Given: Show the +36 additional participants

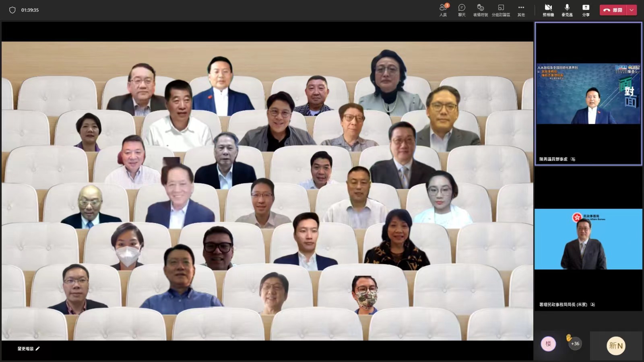Looking at the screenshot, I should tap(575, 344).
